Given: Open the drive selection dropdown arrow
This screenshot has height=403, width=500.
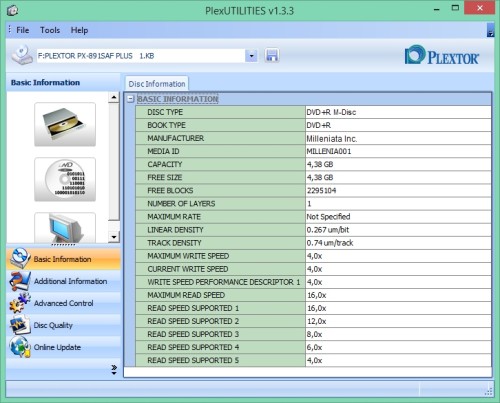Looking at the screenshot, I should 251,56.
